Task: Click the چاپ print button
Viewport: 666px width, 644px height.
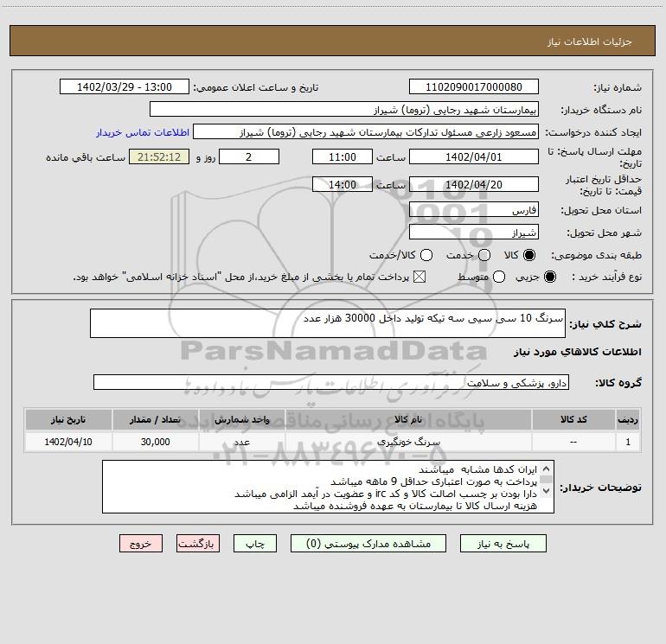Action: tap(255, 544)
